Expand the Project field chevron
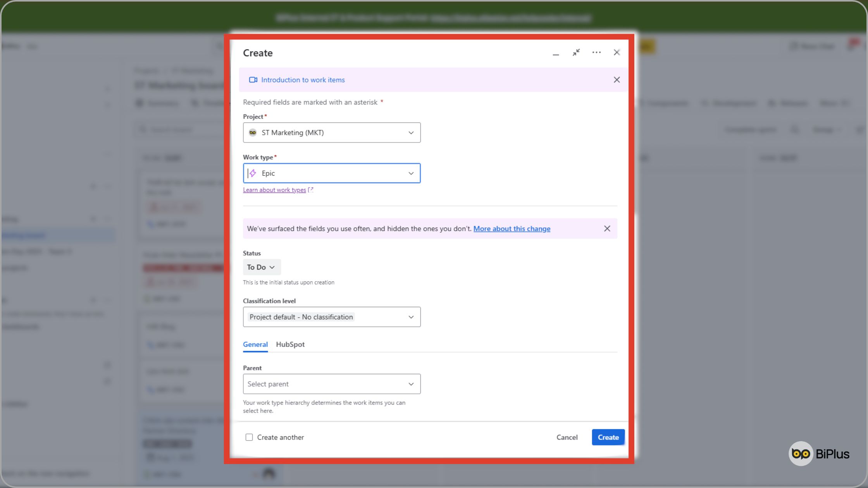Viewport: 868px width, 488px height. tap(411, 132)
